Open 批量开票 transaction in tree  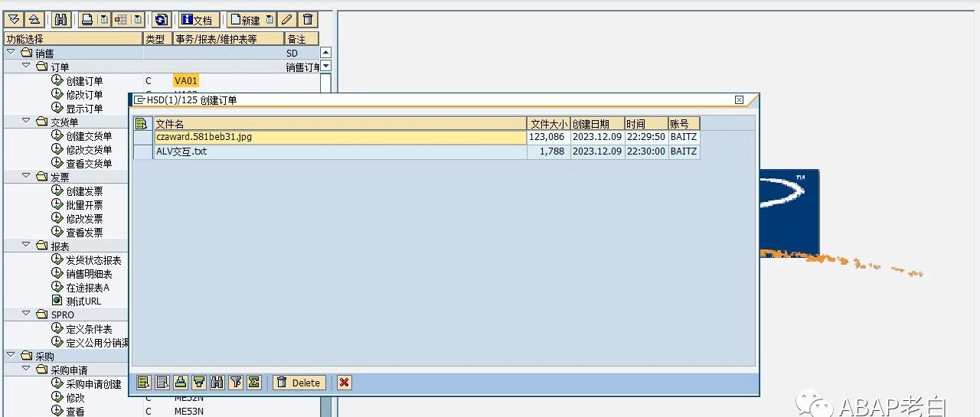[84, 205]
